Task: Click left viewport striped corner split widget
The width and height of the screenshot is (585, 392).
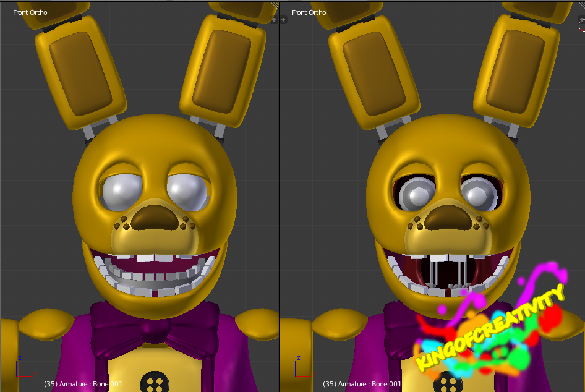Action: 275,4
